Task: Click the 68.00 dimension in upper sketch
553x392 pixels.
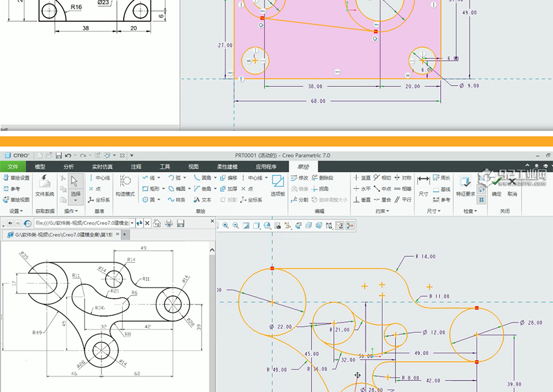Action: tap(318, 101)
